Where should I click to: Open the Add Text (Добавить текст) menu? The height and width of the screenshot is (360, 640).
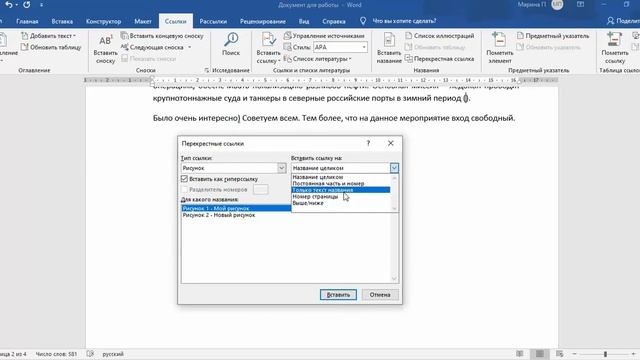49,36
